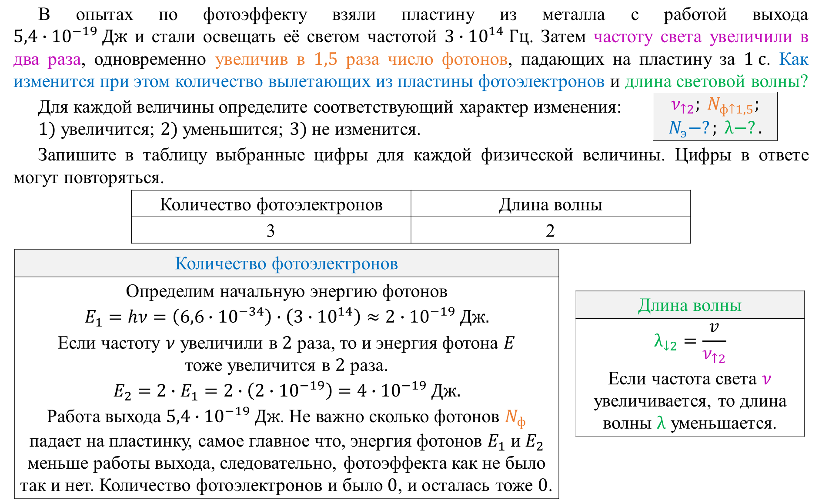Viewport: 822px width, 504px height.
Task: Click the table header 'Длина волны'
Action: 551,204
